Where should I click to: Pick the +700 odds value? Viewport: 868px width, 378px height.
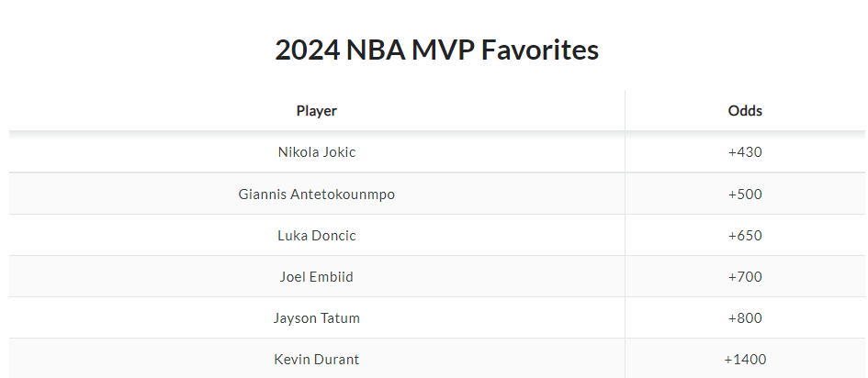[745, 277]
